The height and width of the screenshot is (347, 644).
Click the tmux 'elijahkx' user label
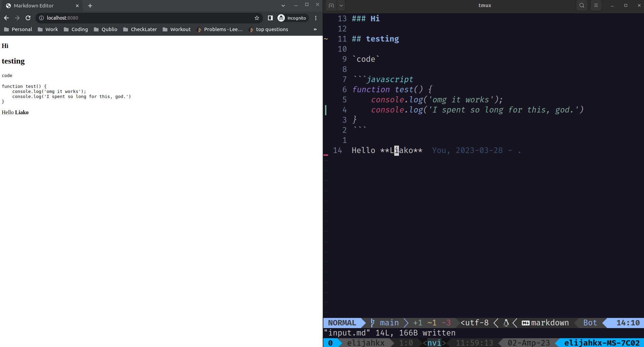point(366,343)
